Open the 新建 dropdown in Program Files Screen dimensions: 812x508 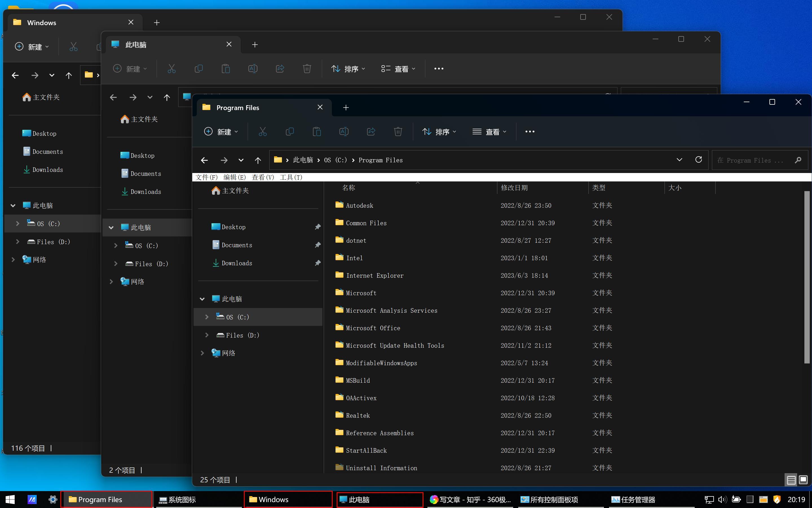[x=221, y=132]
